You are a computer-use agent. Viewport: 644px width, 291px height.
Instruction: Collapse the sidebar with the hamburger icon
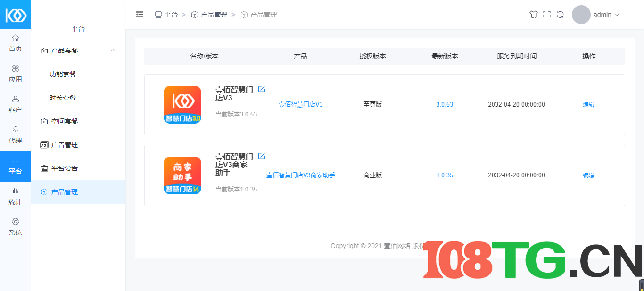coord(140,15)
